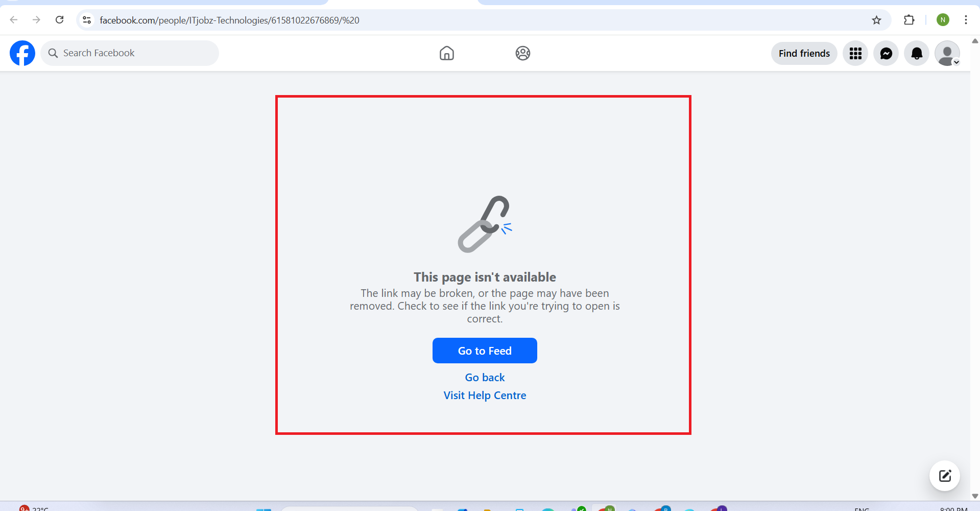Follow the Go back link
Image resolution: width=980 pixels, height=511 pixels.
[485, 377]
